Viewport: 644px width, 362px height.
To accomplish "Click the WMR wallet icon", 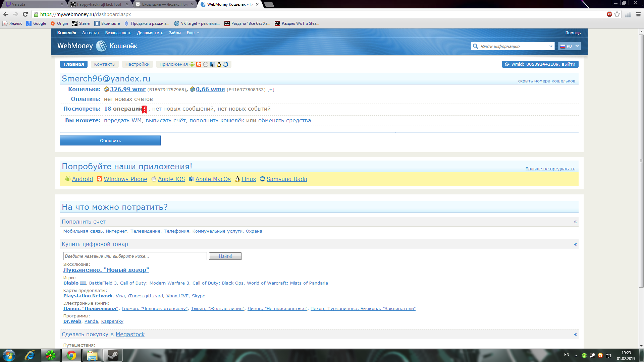I will click(x=107, y=89).
